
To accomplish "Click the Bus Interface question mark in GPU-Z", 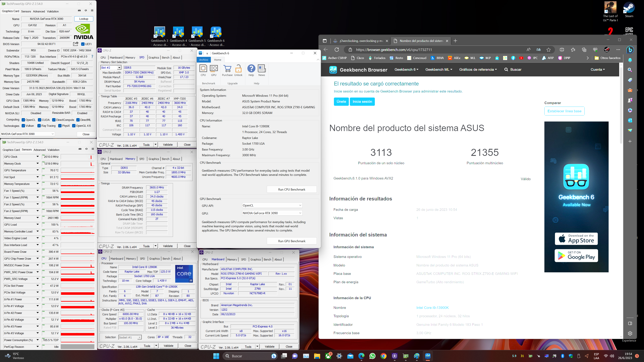I will coord(92,56).
